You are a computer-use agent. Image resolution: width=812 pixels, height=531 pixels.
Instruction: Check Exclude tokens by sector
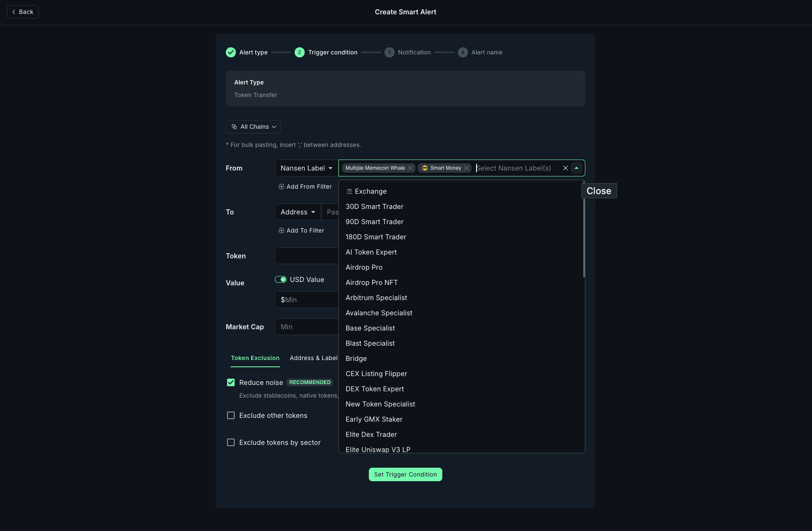(231, 442)
